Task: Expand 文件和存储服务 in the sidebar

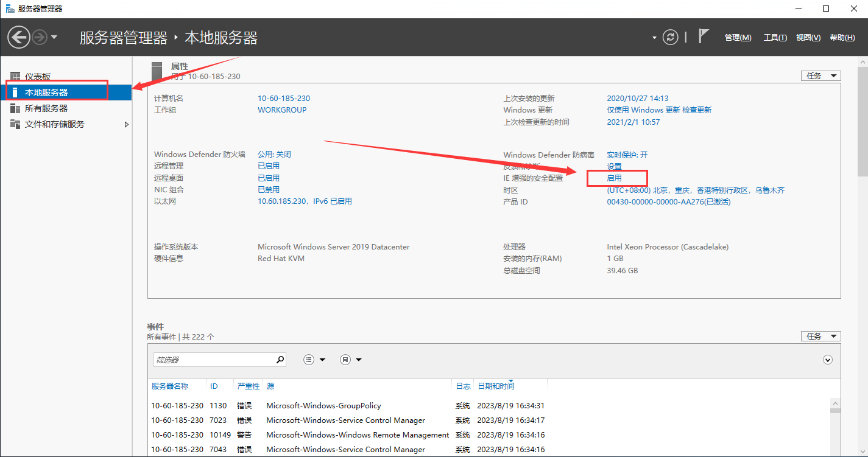Action: click(127, 124)
